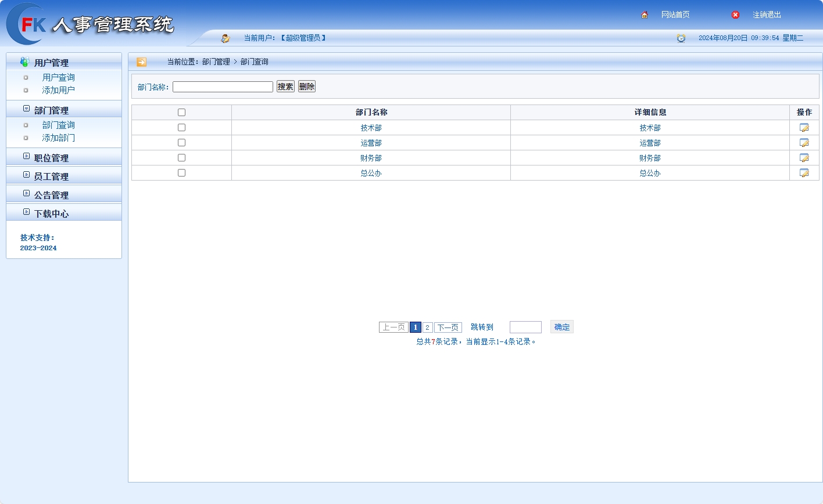The image size is (823, 504).
Task: Toggle the select-all checkbox in table header
Action: click(x=181, y=113)
